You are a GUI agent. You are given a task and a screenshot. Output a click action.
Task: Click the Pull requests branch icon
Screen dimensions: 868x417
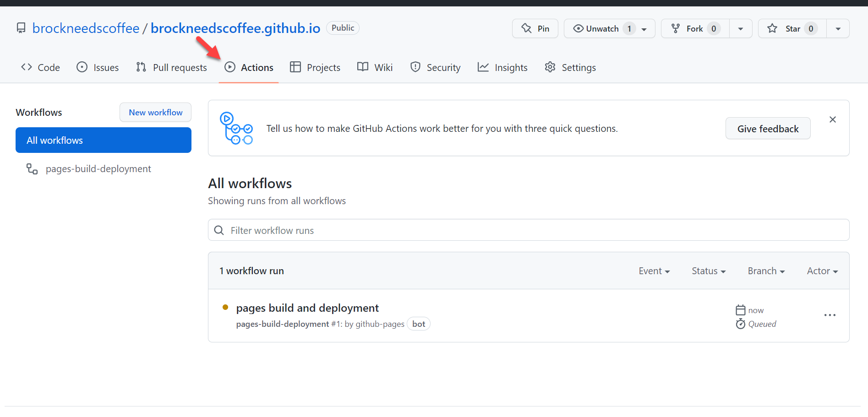coord(141,67)
